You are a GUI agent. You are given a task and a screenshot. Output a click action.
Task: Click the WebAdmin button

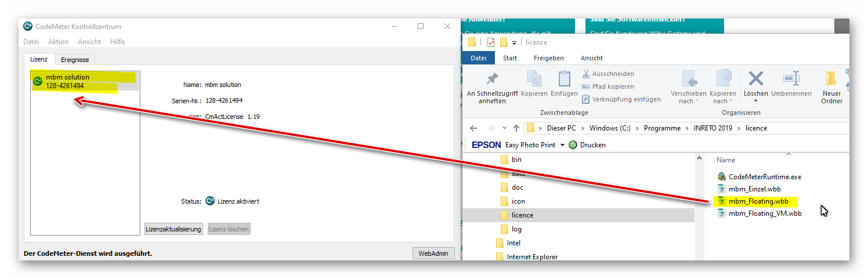tap(433, 253)
